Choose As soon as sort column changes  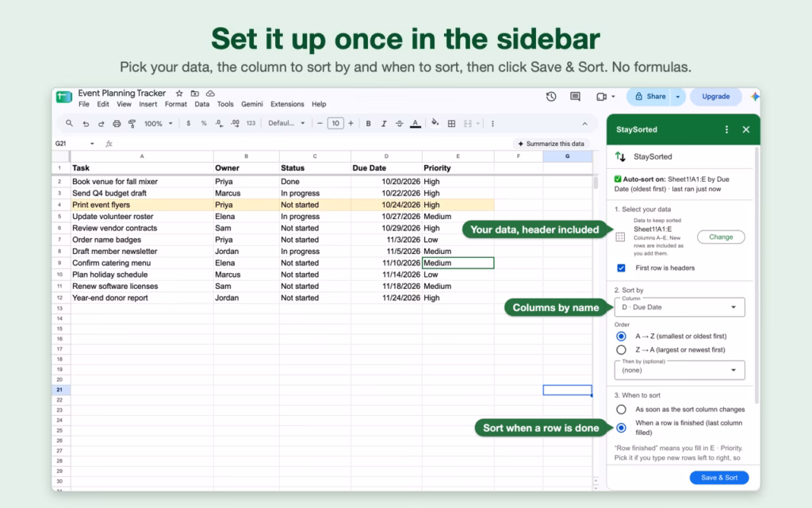point(621,410)
